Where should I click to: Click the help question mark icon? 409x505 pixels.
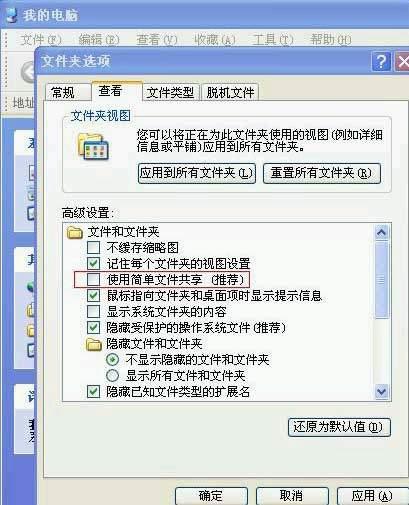point(381,62)
